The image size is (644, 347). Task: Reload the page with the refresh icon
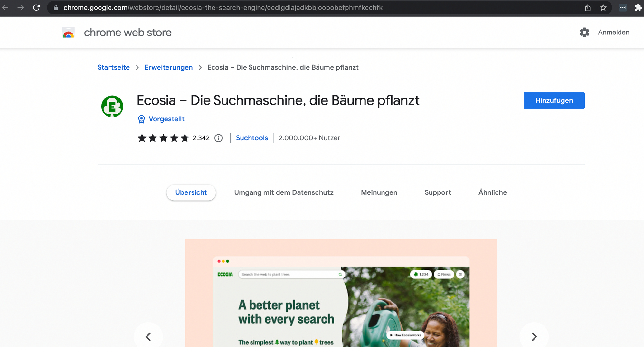(36, 8)
